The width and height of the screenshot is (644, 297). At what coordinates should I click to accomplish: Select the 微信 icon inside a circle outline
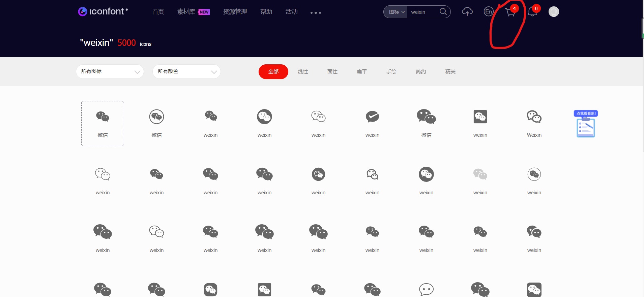[156, 117]
